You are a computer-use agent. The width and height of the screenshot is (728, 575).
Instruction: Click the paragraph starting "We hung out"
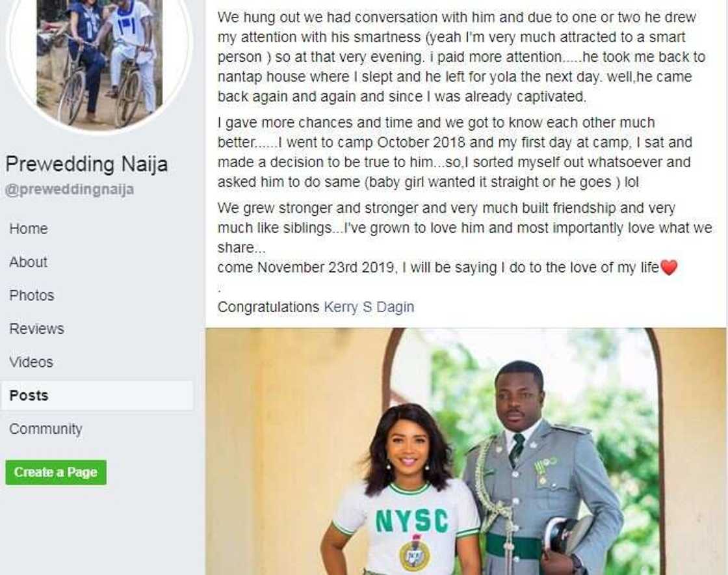tap(461, 57)
